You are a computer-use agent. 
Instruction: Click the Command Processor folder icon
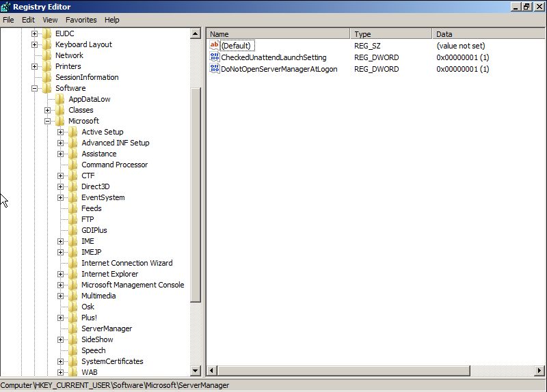[x=73, y=165]
